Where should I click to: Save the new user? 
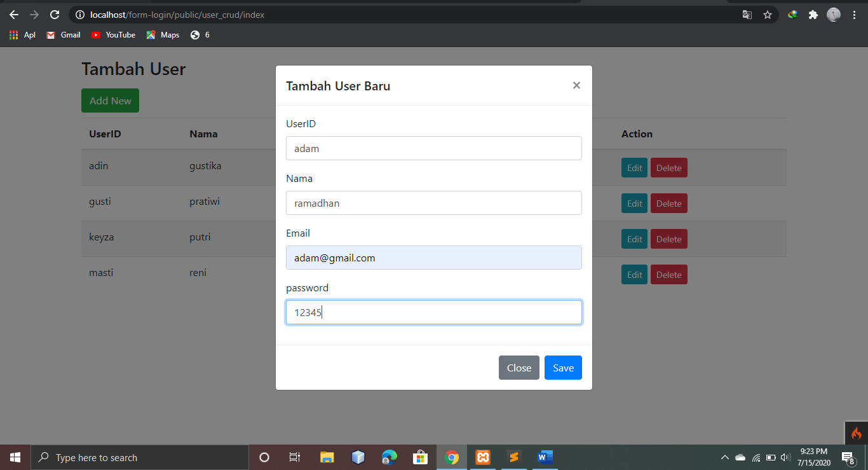click(563, 368)
